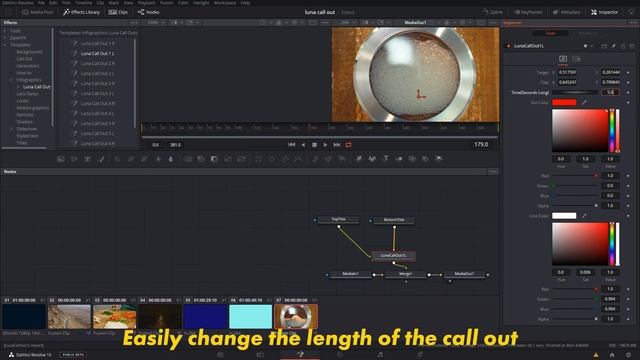The width and height of the screenshot is (640, 360).
Task: Add Ellipse mask tool from toolbar
Action: click(x=272, y=159)
